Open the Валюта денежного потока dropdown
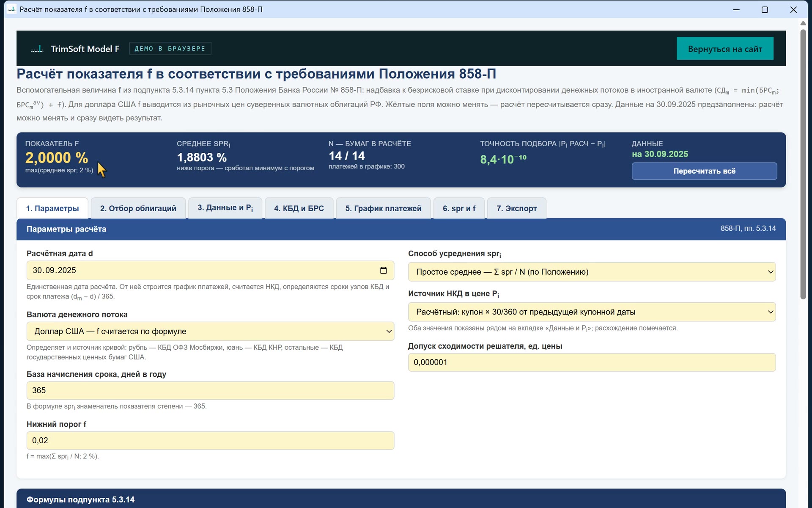812x508 pixels. 210,331
